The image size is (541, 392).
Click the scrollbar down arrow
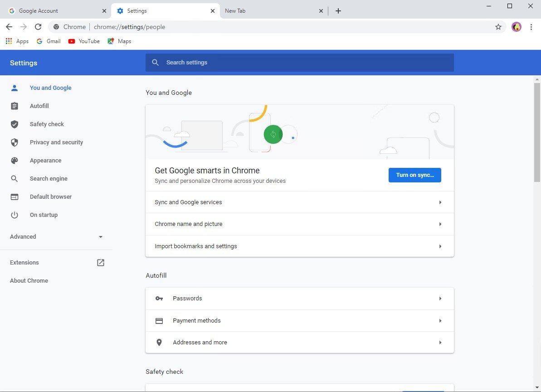(x=537, y=387)
